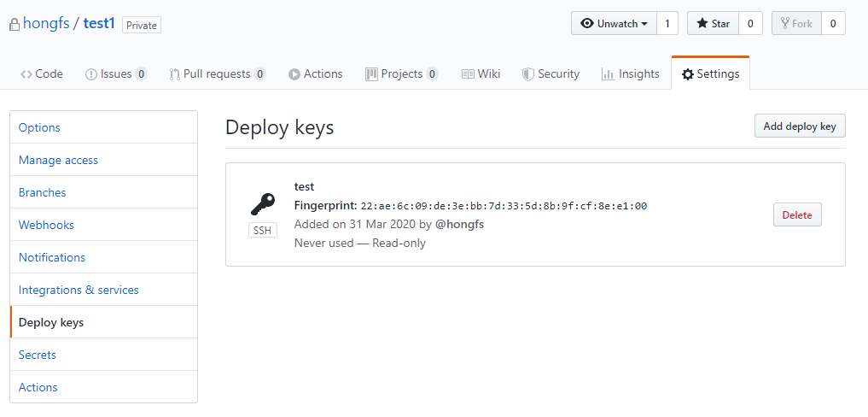
Task: Click the Pull requests count badge
Action: pos(259,73)
